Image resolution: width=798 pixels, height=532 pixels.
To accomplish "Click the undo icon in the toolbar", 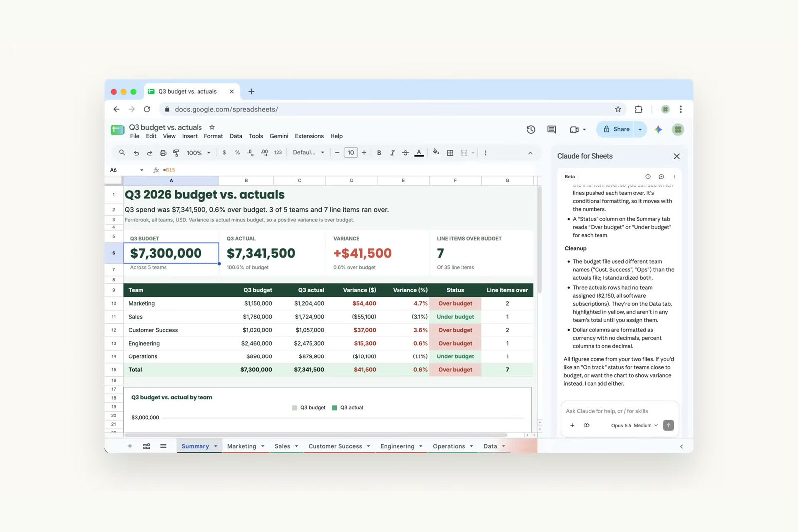I will click(x=136, y=153).
